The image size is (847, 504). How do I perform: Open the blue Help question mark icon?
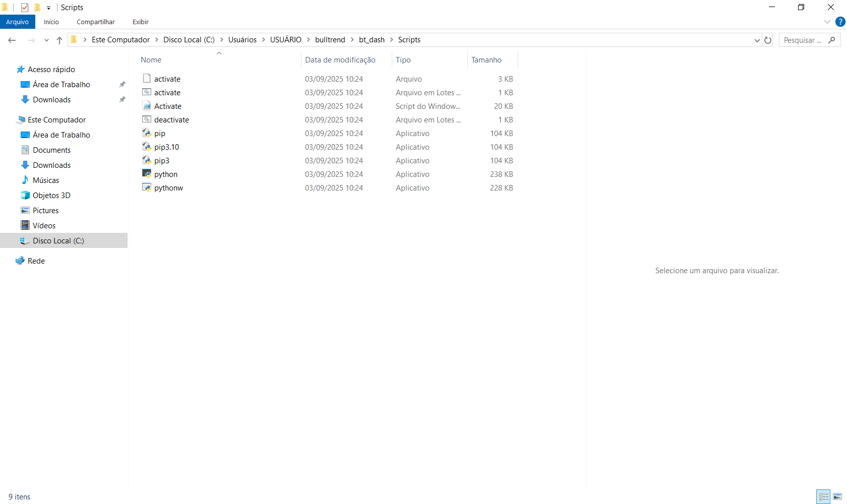[x=840, y=22]
